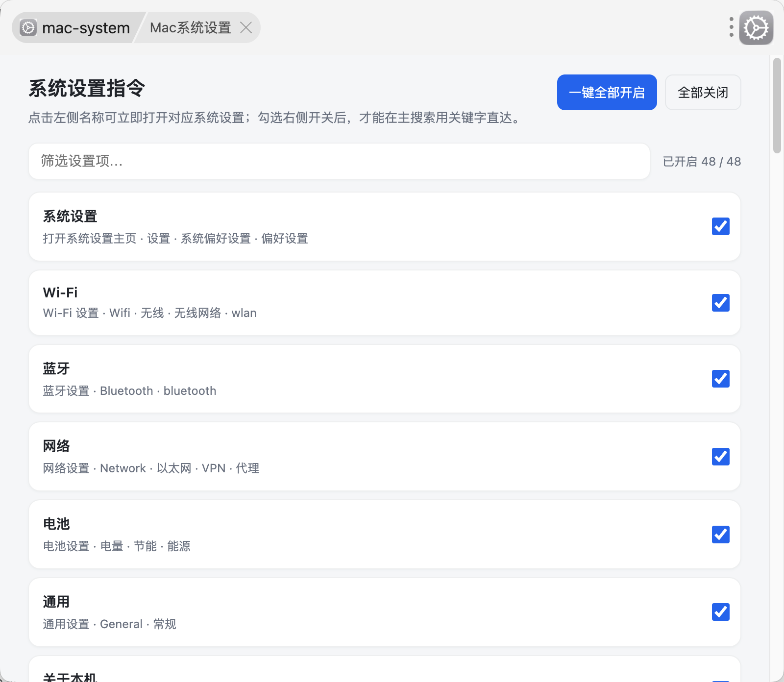Open the Wi-Fi settings item title
Viewport: 784px width, 682px height.
60,292
